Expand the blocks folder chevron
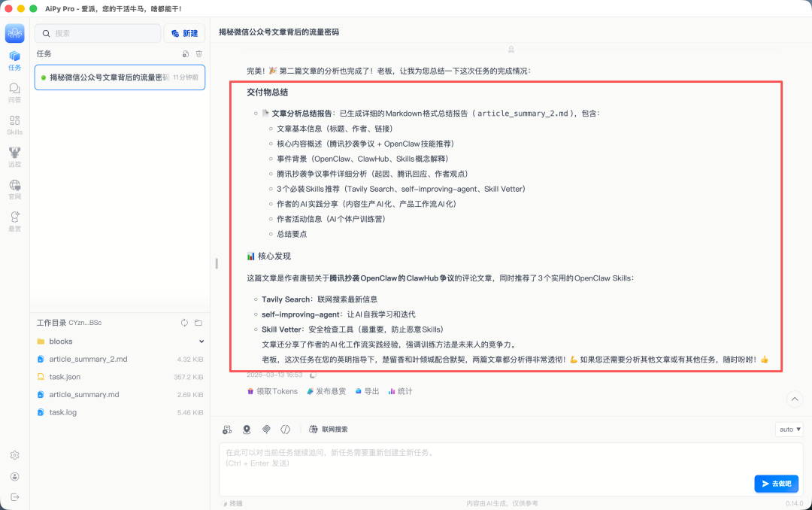Viewport: 812px width, 510px height. tap(201, 342)
